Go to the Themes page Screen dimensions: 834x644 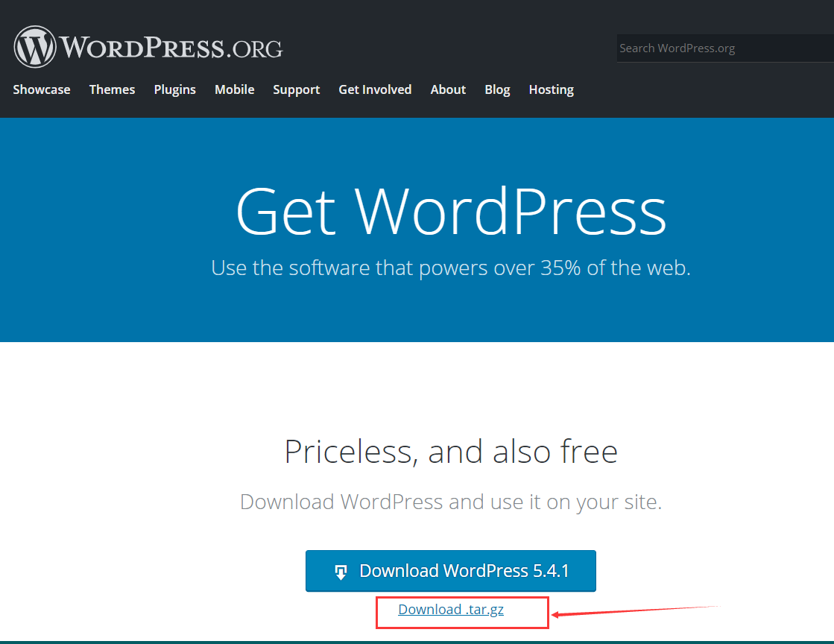pyautogui.click(x=113, y=89)
